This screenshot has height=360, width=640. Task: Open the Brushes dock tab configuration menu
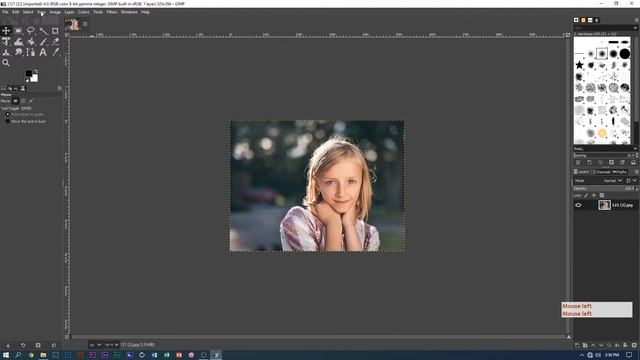pyautogui.click(x=636, y=20)
